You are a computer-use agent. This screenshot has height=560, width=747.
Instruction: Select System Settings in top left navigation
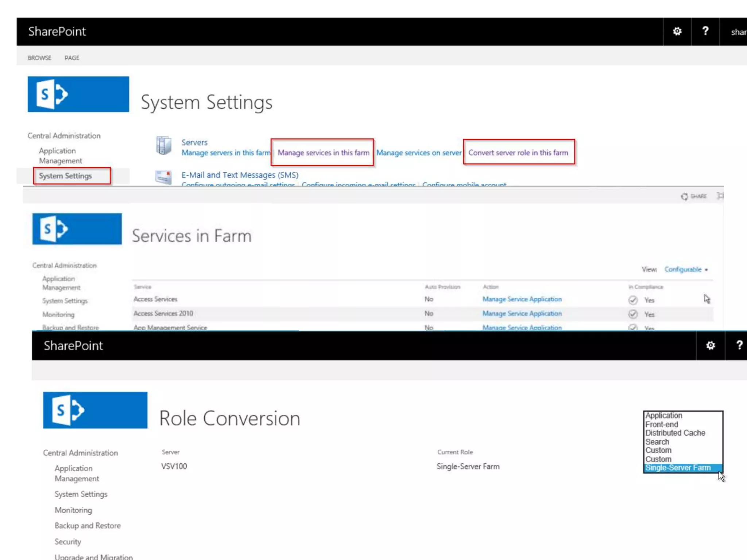tap(65, 176)
